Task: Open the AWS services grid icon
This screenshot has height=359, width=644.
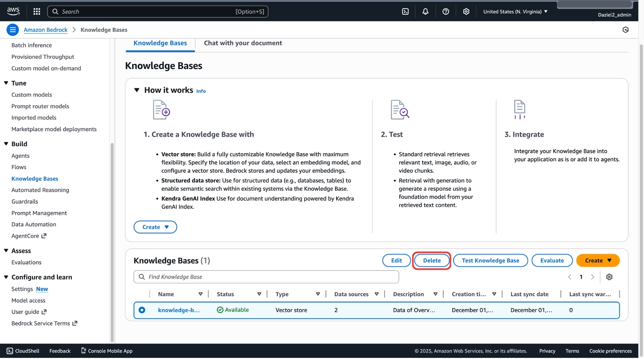Action: point(36,11)
